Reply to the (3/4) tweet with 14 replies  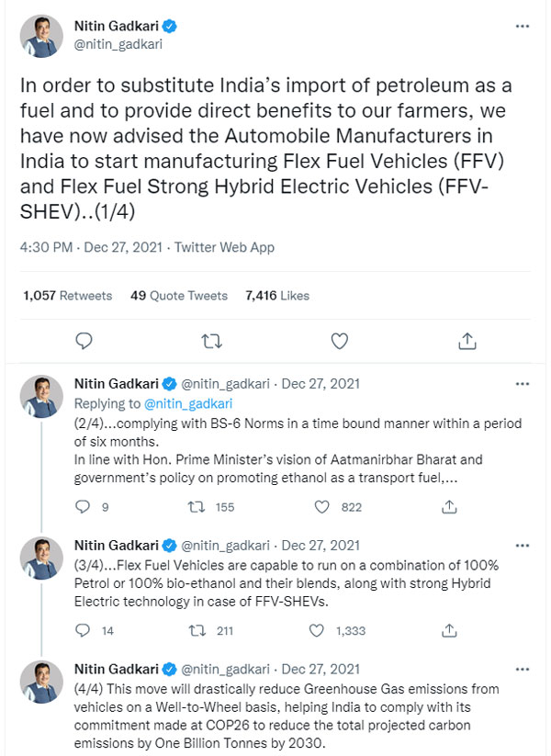(x=84, y=631)
